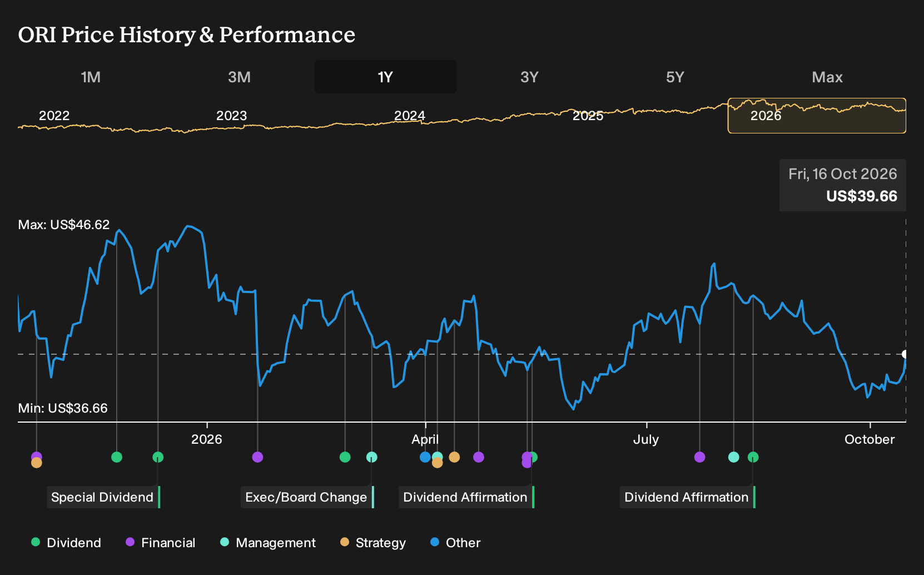
Task: Click the green dividend marker left of Special Dividend marker
Action: pyautogui.click(x=116, y=457)
